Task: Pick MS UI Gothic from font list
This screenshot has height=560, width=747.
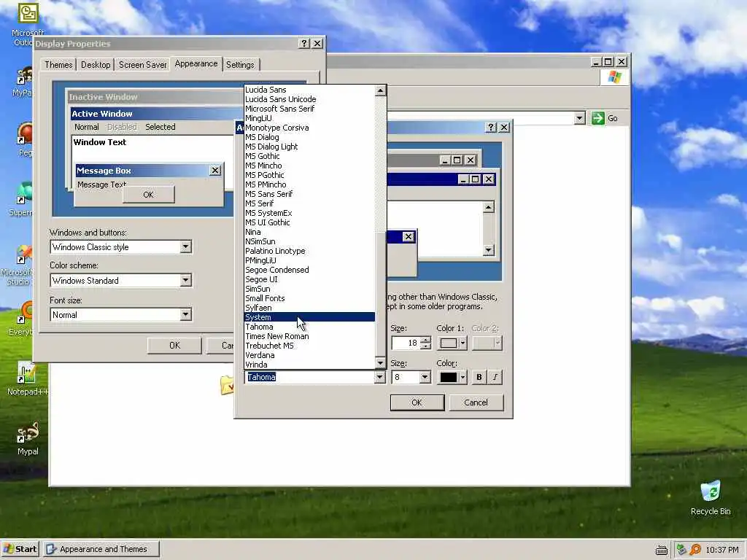Action: (x=309, y=222)
